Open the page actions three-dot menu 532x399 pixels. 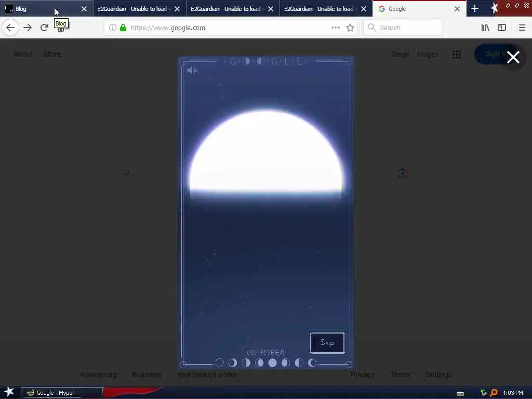(336, 28)
